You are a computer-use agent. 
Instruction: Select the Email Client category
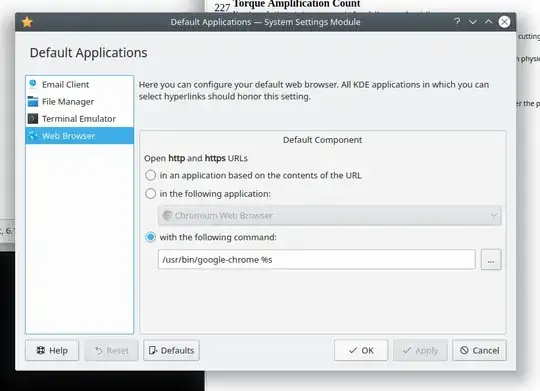coord(80,84)
